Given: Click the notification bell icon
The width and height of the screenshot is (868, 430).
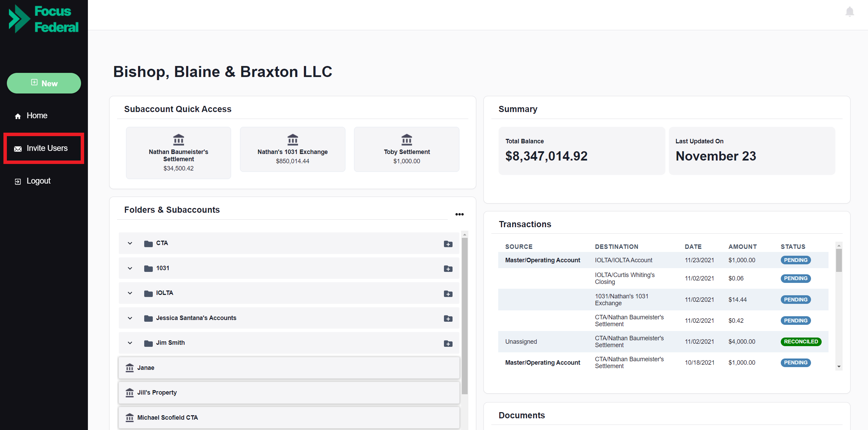Looking at the screenshot, I should (x=849, y=12).
